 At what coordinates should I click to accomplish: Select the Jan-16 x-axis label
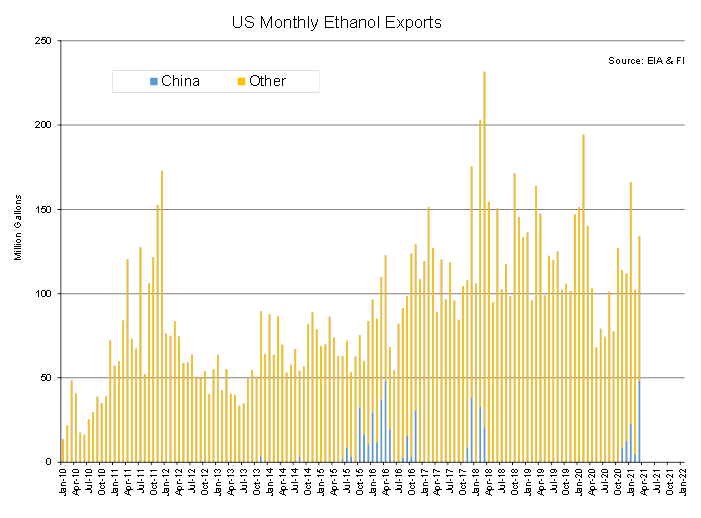(373, 481)
